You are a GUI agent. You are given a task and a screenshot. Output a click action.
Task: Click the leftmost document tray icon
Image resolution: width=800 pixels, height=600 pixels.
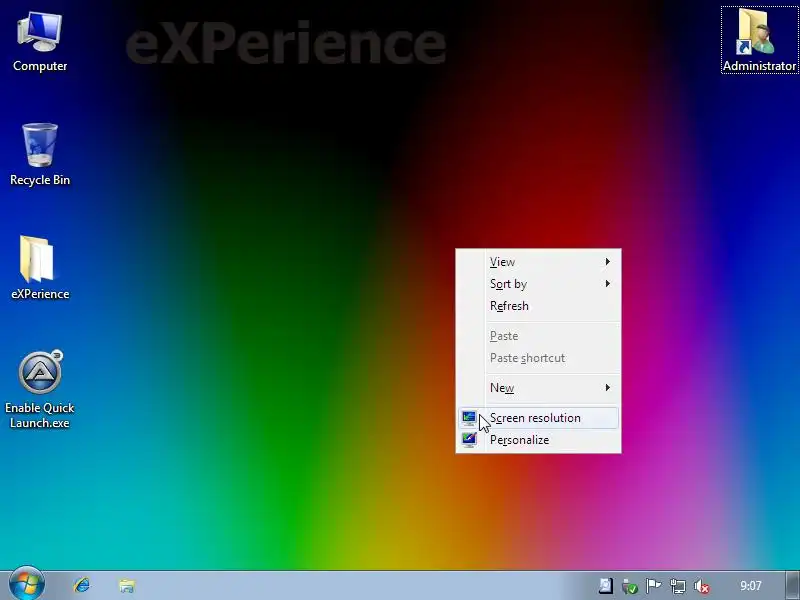click(x=606, y=586)
